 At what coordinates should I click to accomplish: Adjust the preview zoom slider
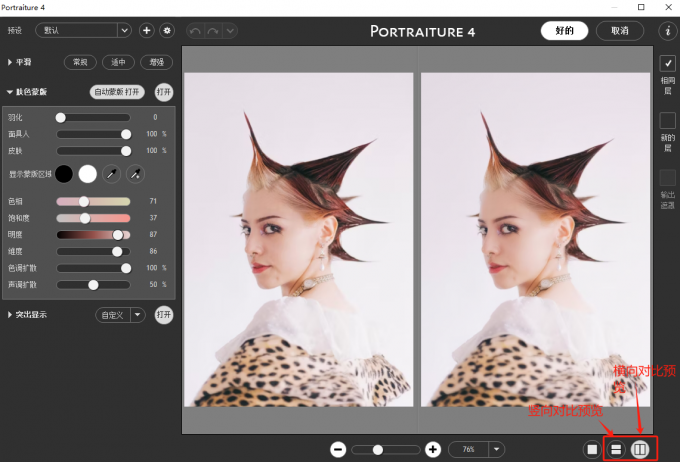(386, 450)
